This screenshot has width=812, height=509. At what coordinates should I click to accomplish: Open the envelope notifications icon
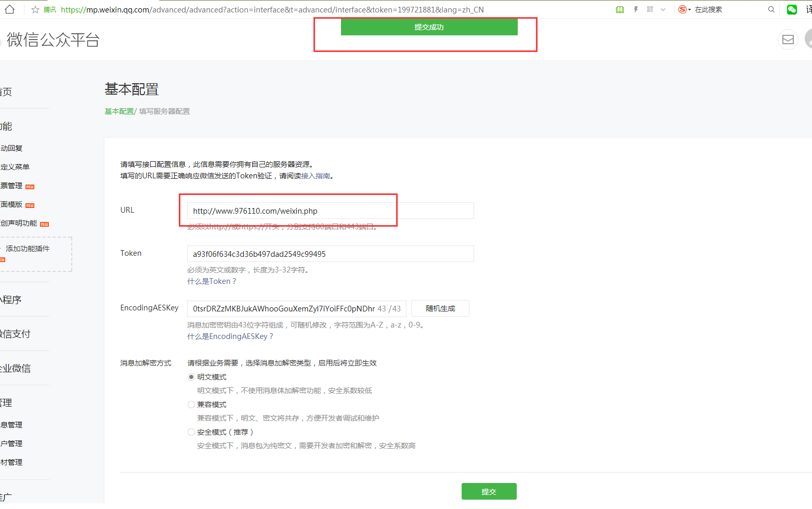pyautogui.click(x=788, y=40)
